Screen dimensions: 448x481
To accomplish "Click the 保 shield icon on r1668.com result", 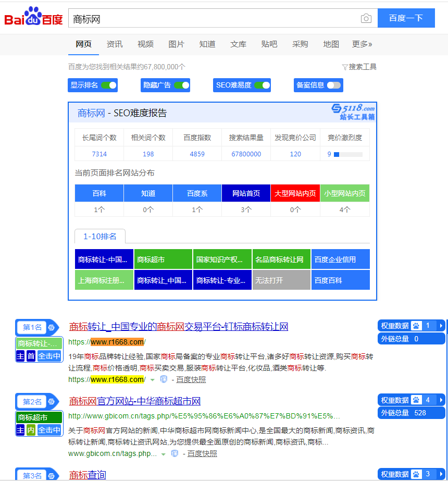I will coord(164,379).
